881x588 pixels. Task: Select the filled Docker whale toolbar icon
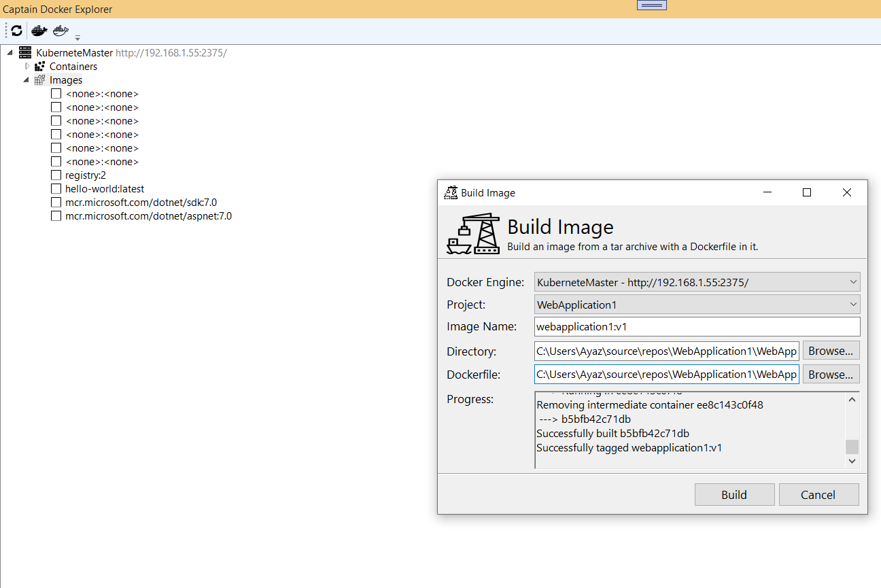(x=38, y=30)
